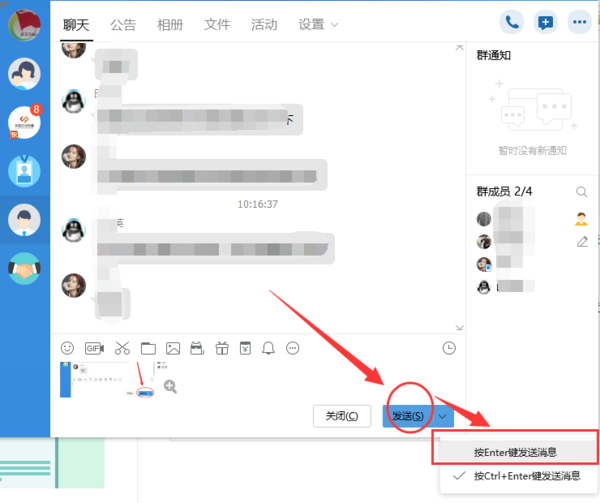Click the 关闭(C) button
600x503 pixels.
click(341, 416)
